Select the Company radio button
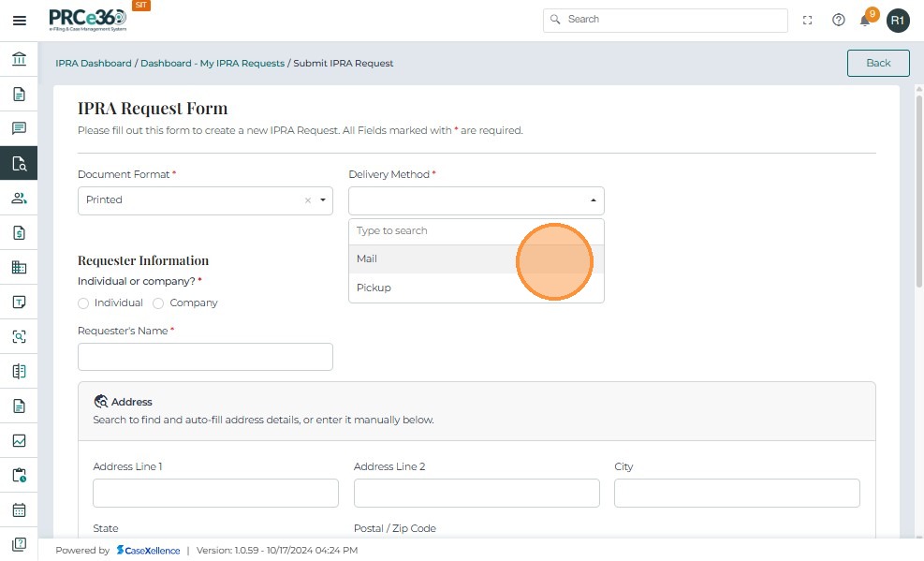This screenshot has width=924, height=561. pyautogui.click(x=158, y=303)
